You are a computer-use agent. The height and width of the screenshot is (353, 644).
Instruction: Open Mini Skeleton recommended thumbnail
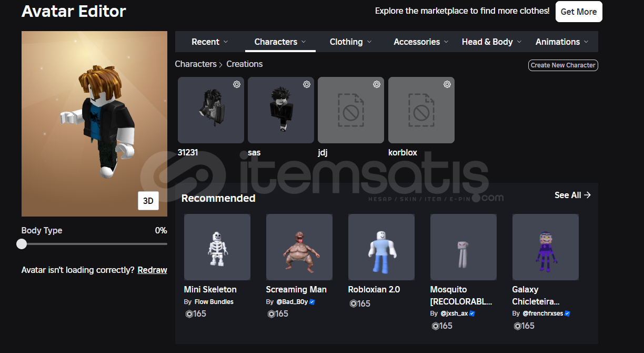(x=217, y=247)
